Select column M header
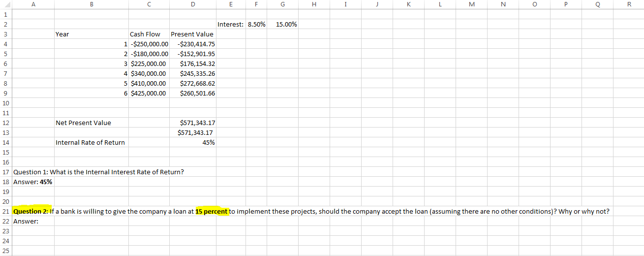The image size is (644, 256). tap(472, 4)
